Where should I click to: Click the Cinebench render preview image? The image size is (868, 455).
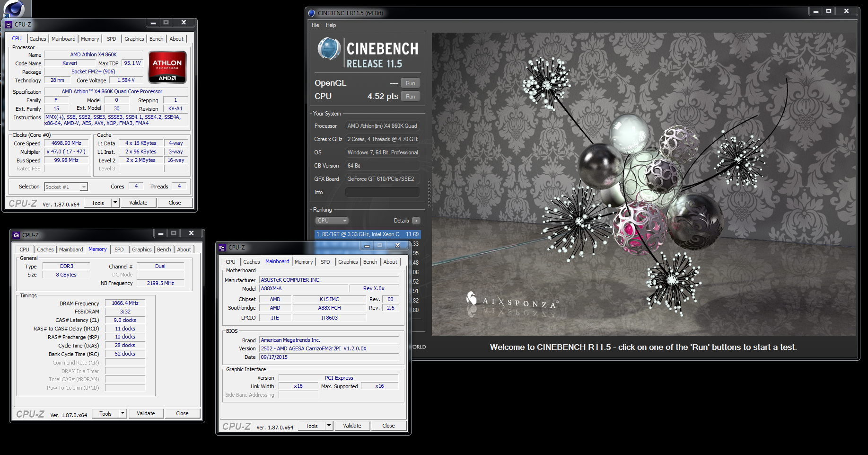pos(644,184)
